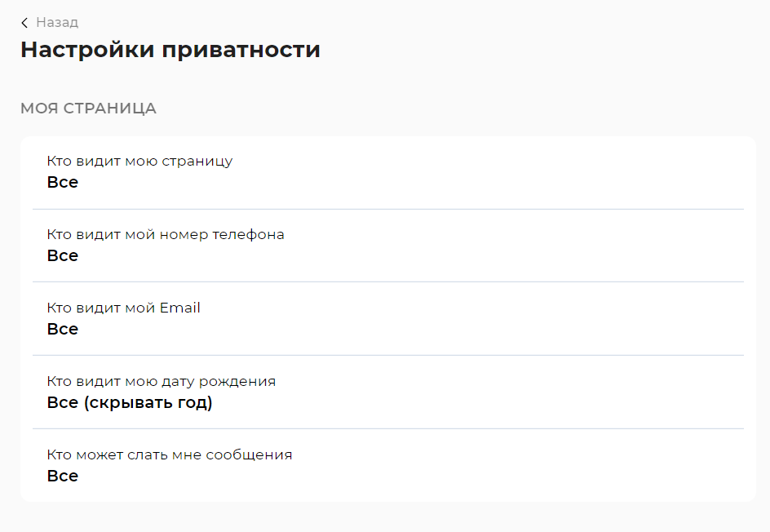770x532 pixels.
Task: Click the 'Кто видит мой номер телефона' label
Action: [166, 234]
